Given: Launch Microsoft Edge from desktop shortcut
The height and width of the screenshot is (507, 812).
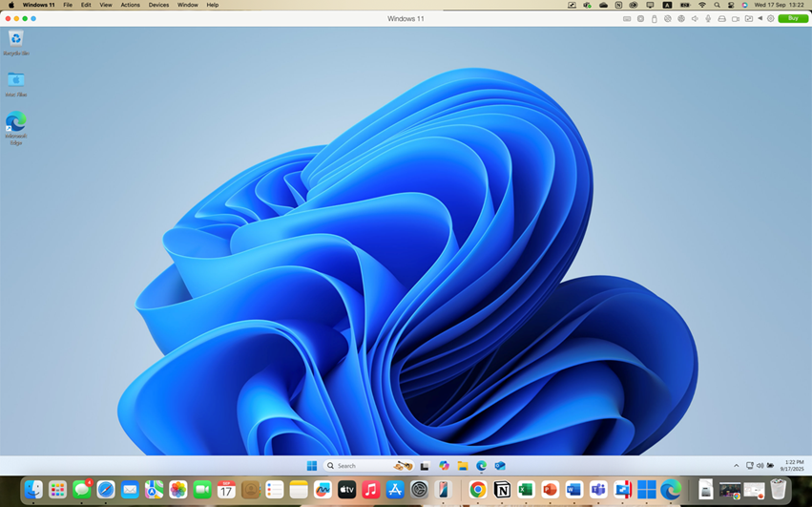Looking at the screenshot, I should 16,127.
